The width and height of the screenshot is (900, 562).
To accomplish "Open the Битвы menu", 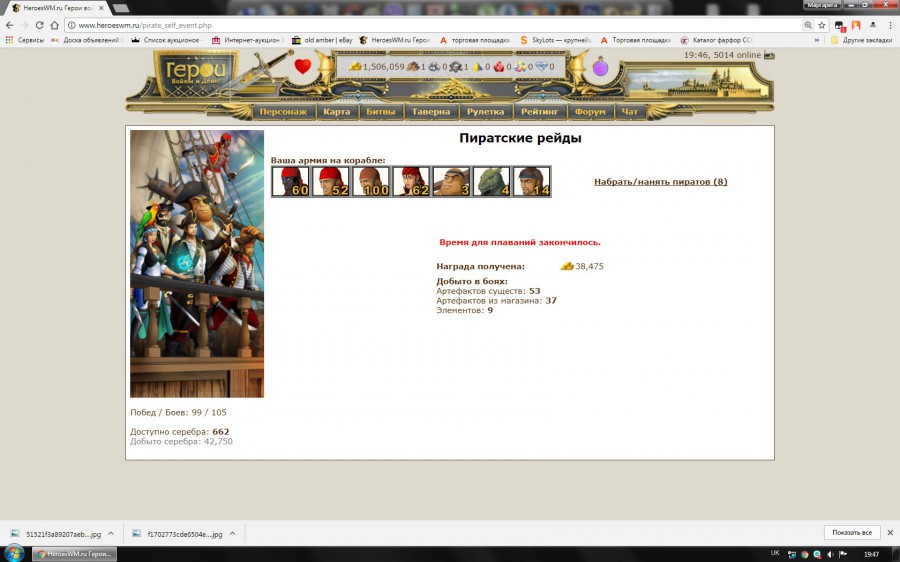I will [x=381, y=112].
